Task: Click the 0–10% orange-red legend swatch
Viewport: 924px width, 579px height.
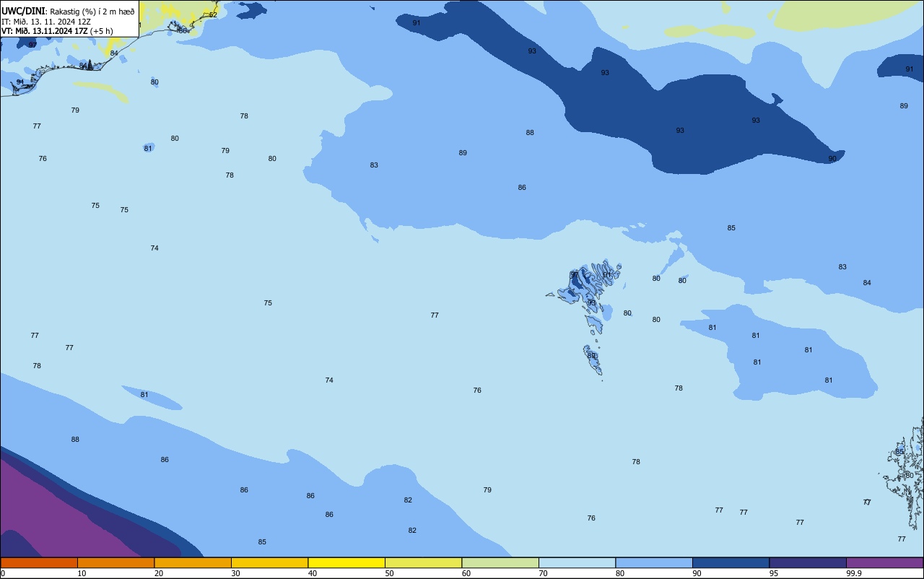Action: [39, 562]
